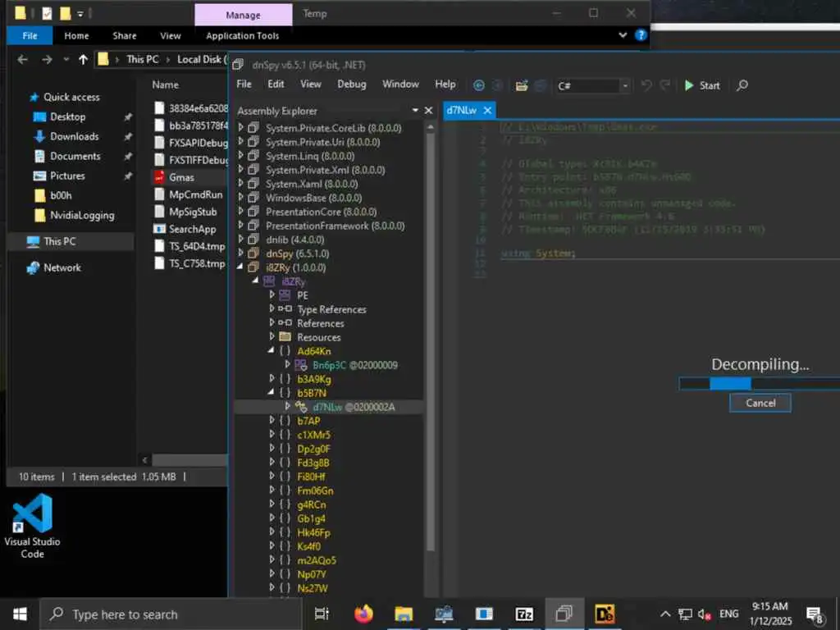Select the References node
840x630 pixels.
pos(321,323)
